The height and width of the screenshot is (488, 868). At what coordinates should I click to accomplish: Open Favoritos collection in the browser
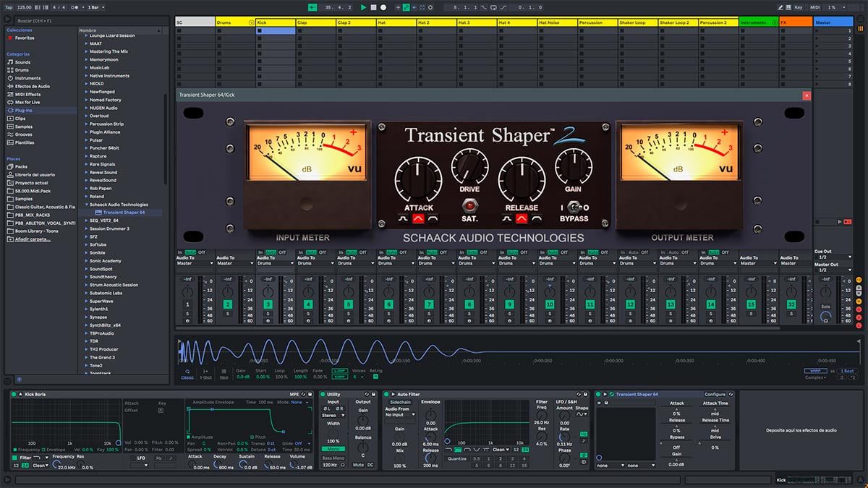coord(25,38)
